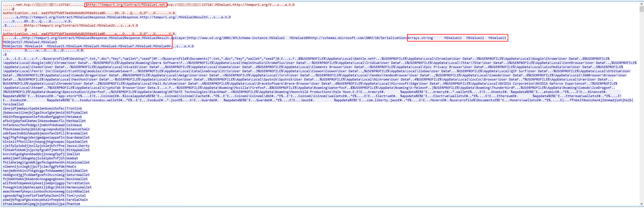The height and width of the screenshot is (208, 644).
Task: Click the text 'BinanceChain'
Action: pyautogui.click(x=78, y=129)
